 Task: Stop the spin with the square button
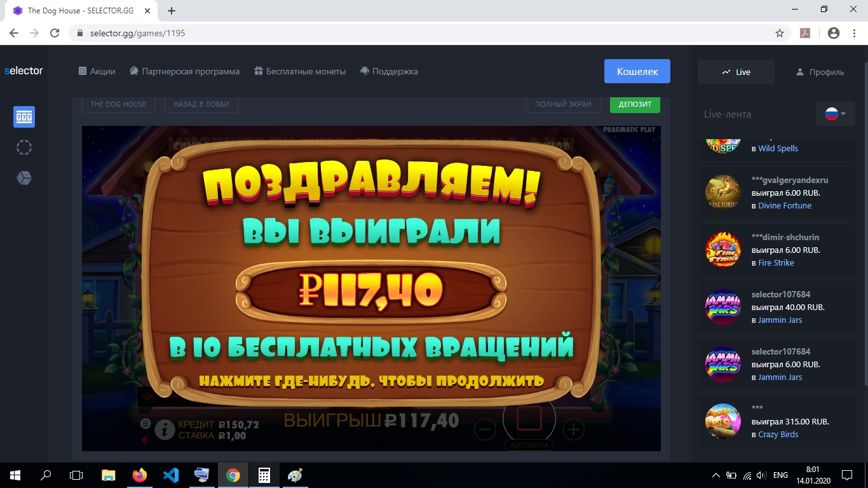[x=529, y=417]
